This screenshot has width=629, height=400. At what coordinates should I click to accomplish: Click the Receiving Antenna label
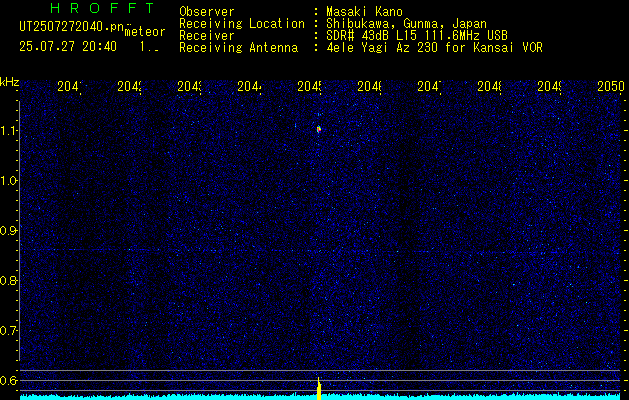pyautogui.click(x=238, y=48)
